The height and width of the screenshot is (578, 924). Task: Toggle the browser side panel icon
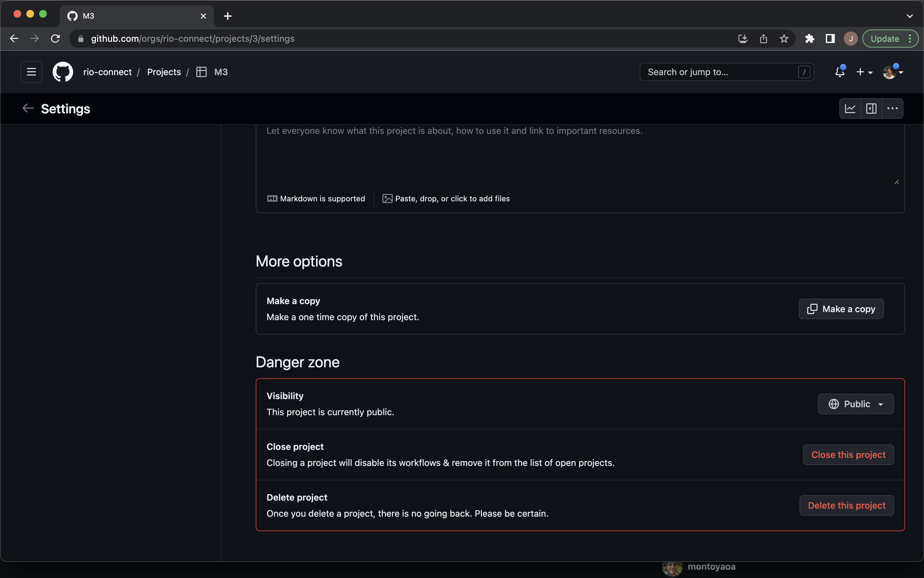tap(830, 39)
